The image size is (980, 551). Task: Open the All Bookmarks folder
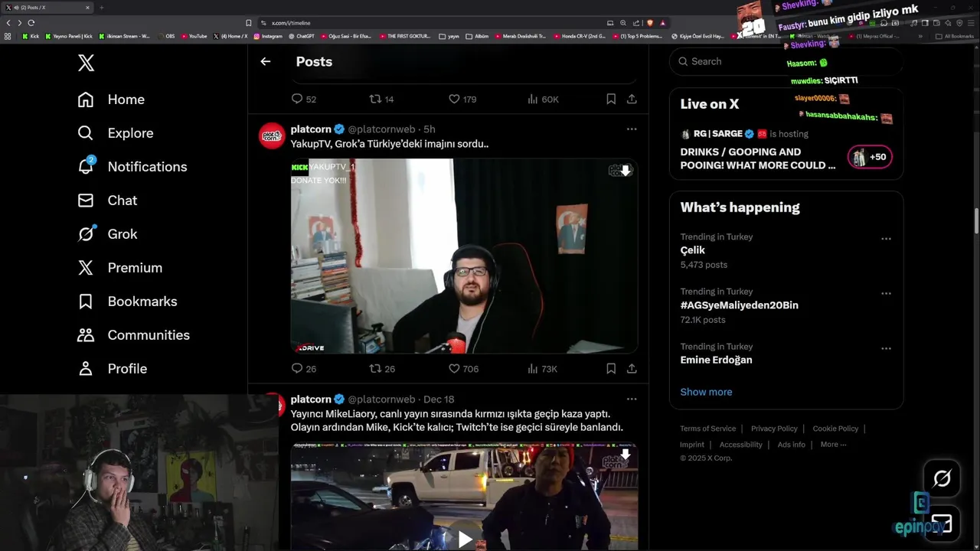pos(955,36)
